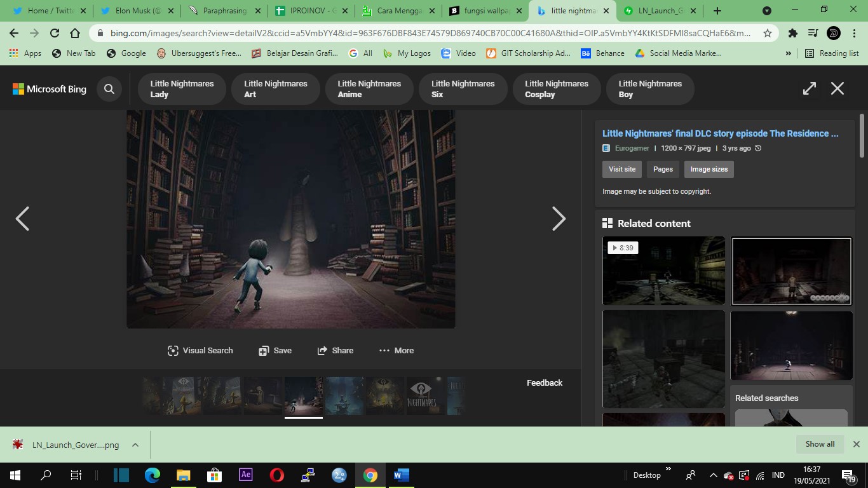
Task: Open the Opera browser taskbar icon
Action: [276, 475]
